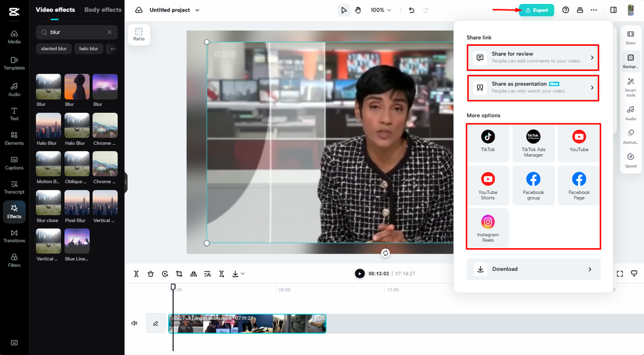
Task: Toggle the layout panel icon
Action: [613, 10]
